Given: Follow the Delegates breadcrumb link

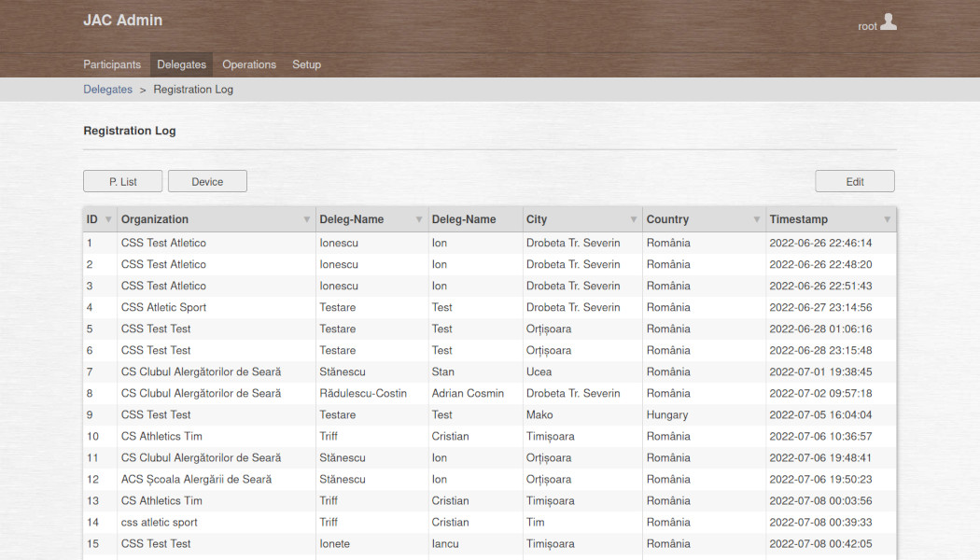Looking at the screenshot, I should [107, 90].
